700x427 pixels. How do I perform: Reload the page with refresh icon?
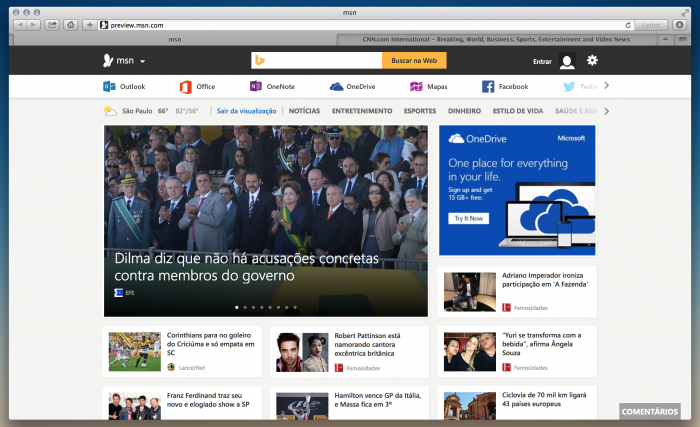click(x=628, y=25)
